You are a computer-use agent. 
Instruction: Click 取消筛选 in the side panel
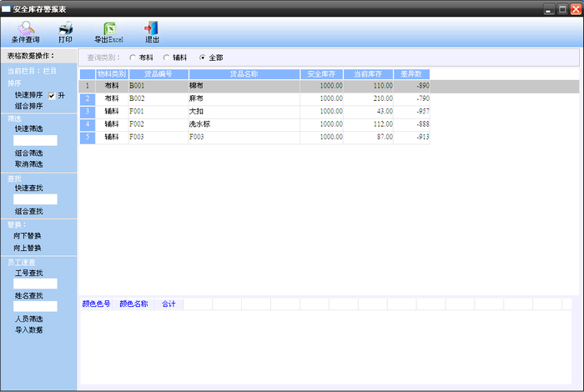click(28, 164)
